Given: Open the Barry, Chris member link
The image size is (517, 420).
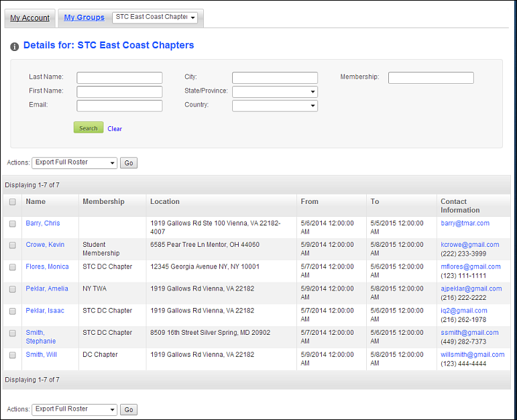Looking at the screenshot, I should coord(43,223).
